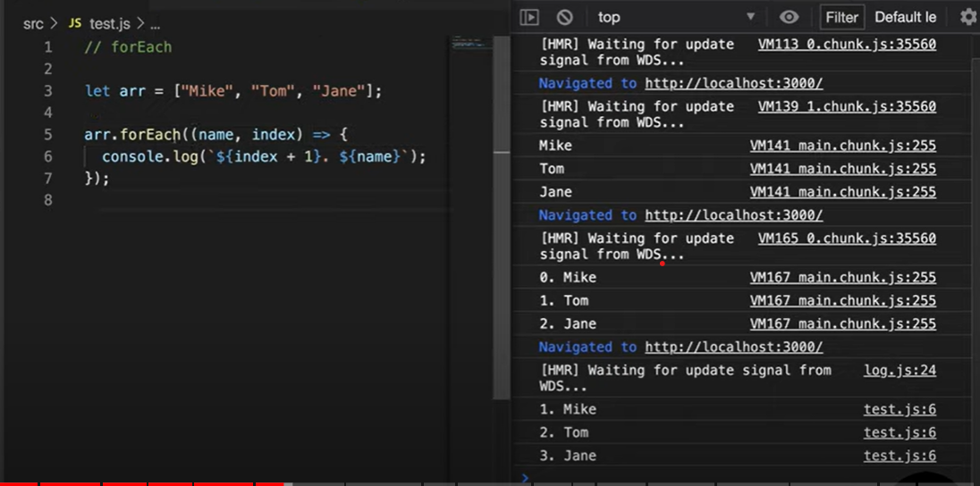
Task: Click the closing '});' on line 7
Action: pyautogui.click(x=97, y=179)
